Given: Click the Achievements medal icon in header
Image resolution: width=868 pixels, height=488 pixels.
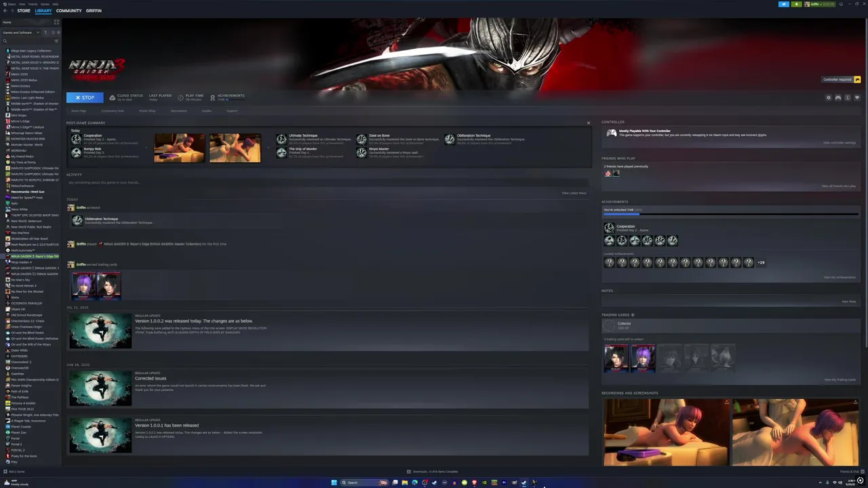Looking at the screenshot, I should click(x=212, y=98).
